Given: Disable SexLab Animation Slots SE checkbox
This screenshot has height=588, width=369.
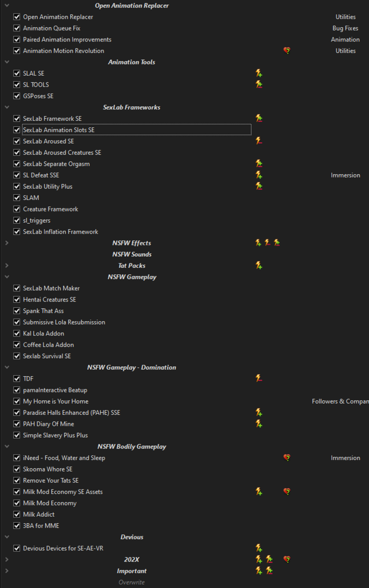Looking at the screenshot, I should tap(17, 130).
